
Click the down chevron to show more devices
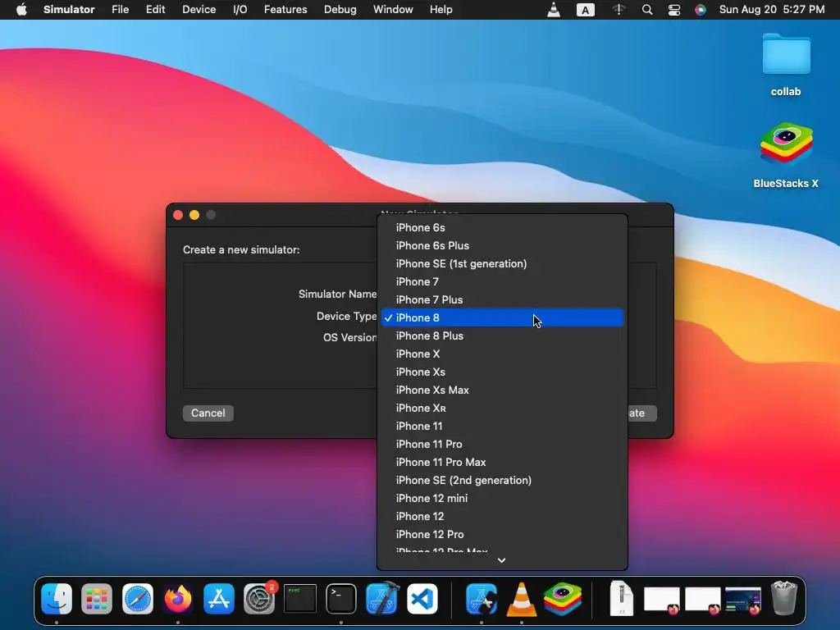[x=501, y=560]
